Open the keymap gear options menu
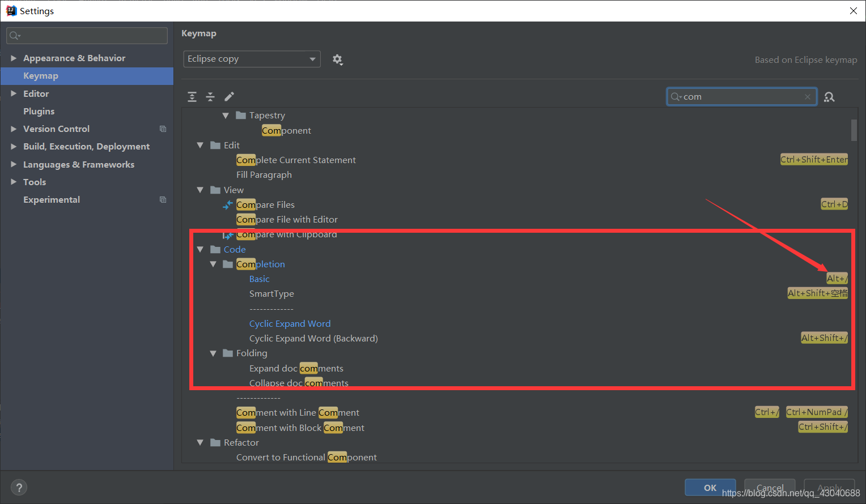This screenshot has height=504, width=866. (337, 59)
